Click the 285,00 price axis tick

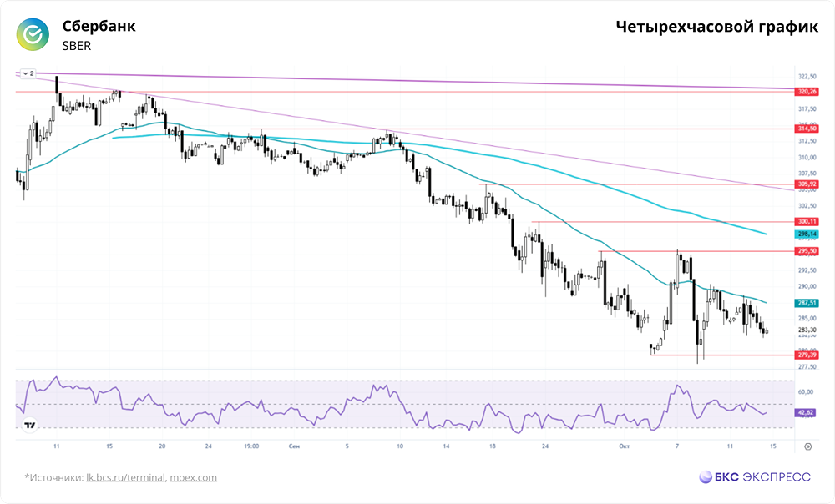point(807,318)
